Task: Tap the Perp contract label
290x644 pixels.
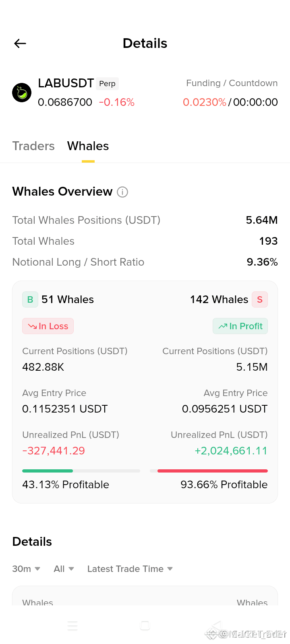Action: (x=107, y=83)
